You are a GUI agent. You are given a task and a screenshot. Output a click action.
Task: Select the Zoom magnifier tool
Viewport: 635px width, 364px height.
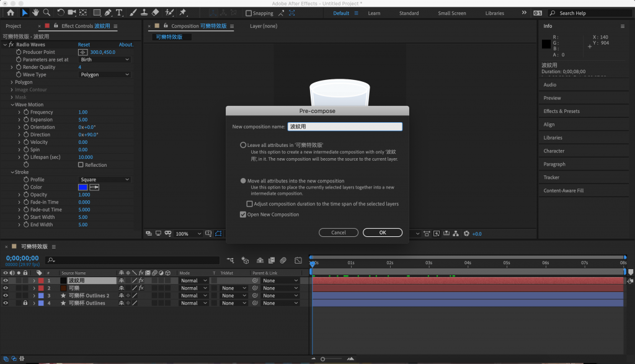point(47,12)
